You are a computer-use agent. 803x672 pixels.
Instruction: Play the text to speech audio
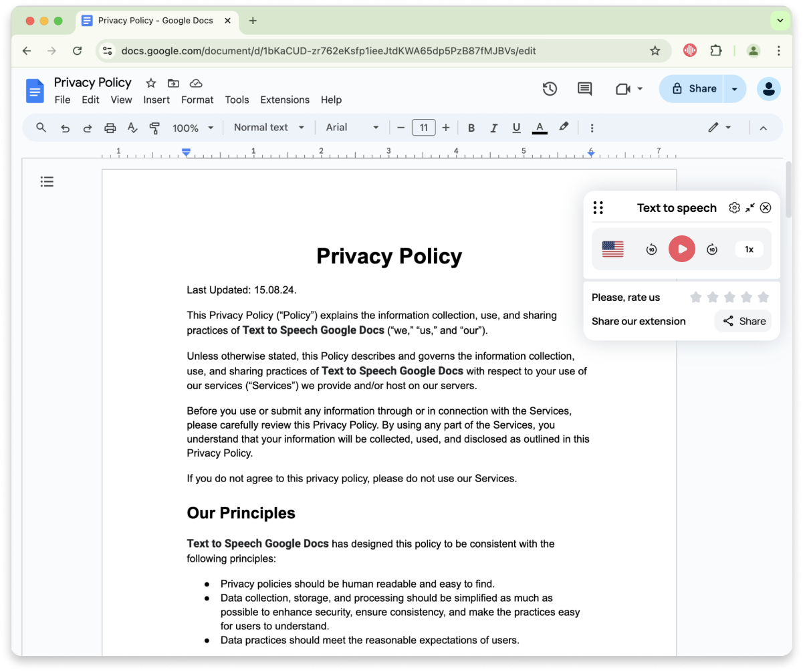[x=682, y=249]
